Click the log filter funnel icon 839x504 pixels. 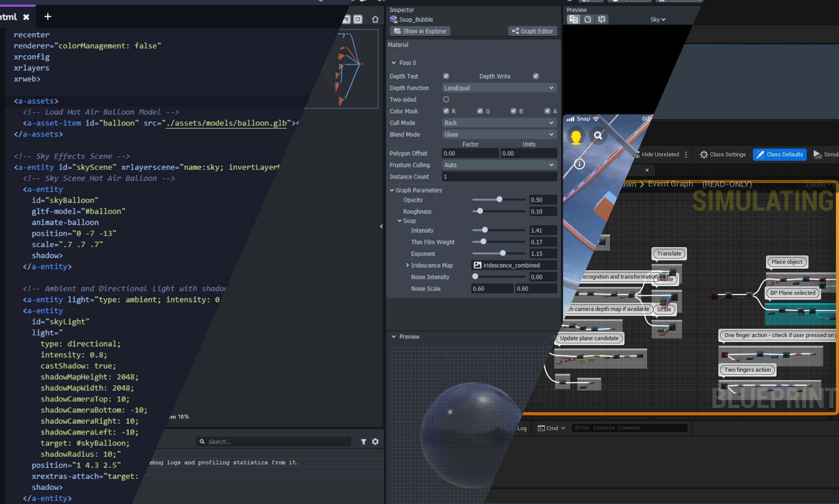[363, 442]
